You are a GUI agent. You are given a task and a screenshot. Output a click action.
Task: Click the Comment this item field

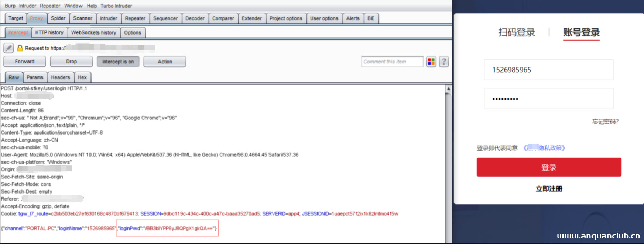(392, 62)
